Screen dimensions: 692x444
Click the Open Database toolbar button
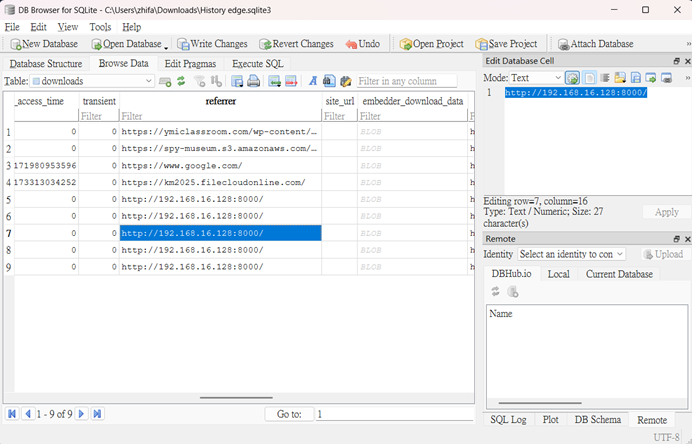[x=126, y=44]
